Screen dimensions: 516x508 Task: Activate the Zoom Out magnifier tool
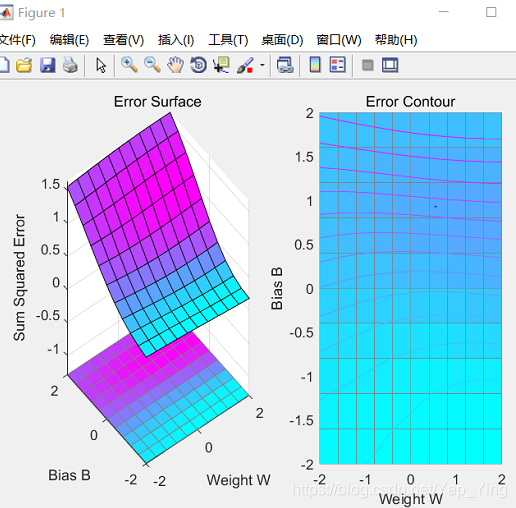(152, 65)
